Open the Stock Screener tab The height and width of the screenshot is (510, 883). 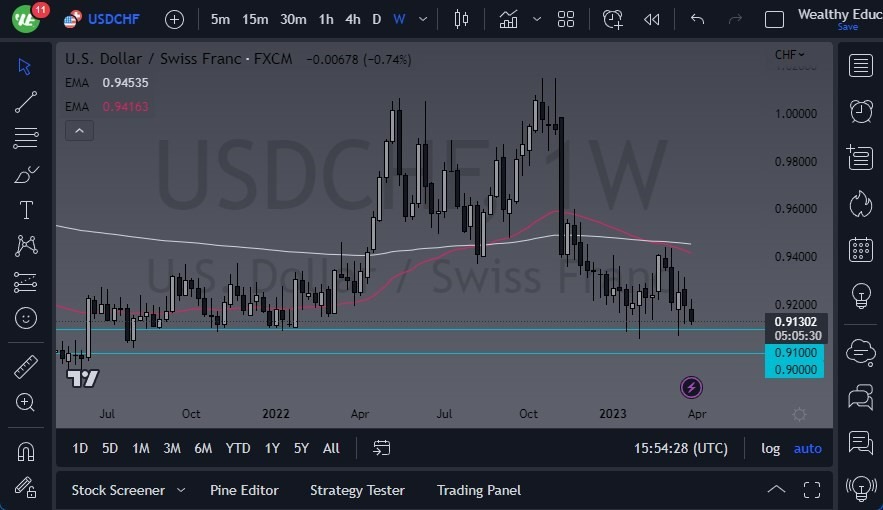pos(118,490)
